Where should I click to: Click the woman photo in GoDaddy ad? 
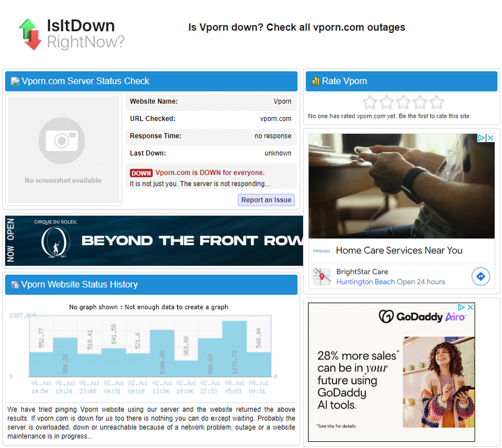[x=439, y=382]
